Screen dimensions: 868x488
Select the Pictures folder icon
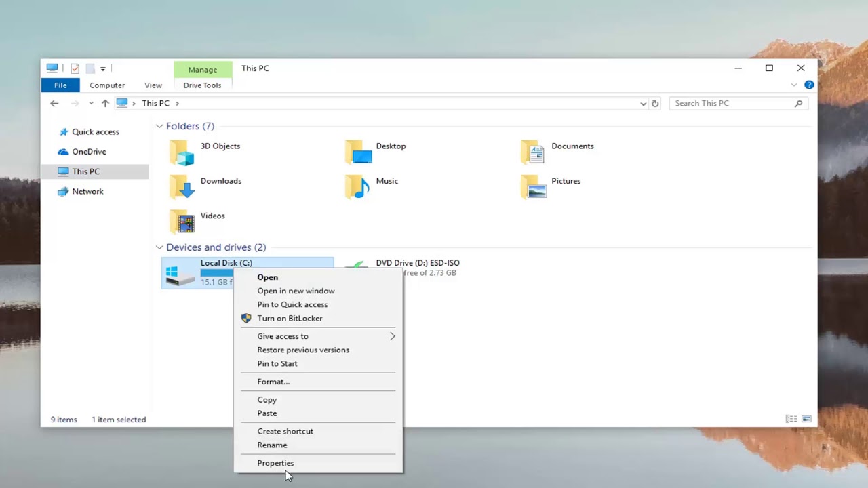pos(533,187)
